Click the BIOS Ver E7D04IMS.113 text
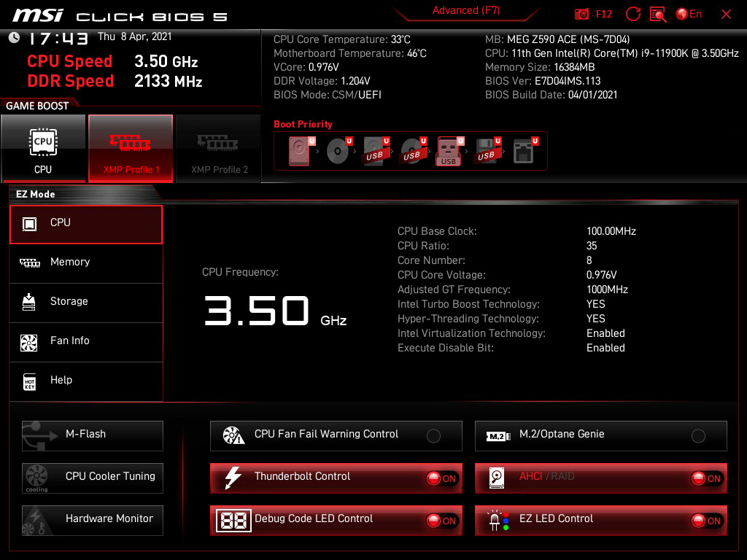Screen dimensions: 747x560 (543, 81)
